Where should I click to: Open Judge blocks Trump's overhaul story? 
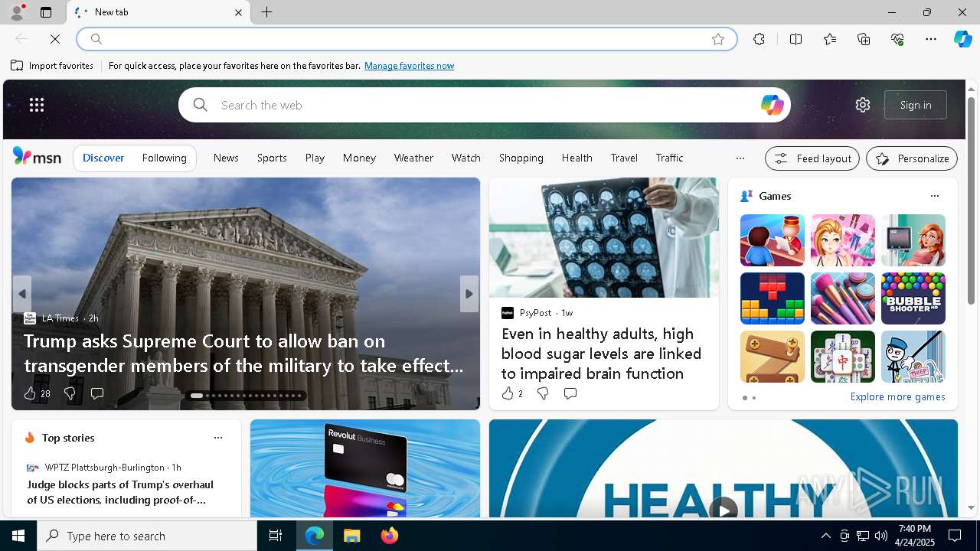point(120,492)
